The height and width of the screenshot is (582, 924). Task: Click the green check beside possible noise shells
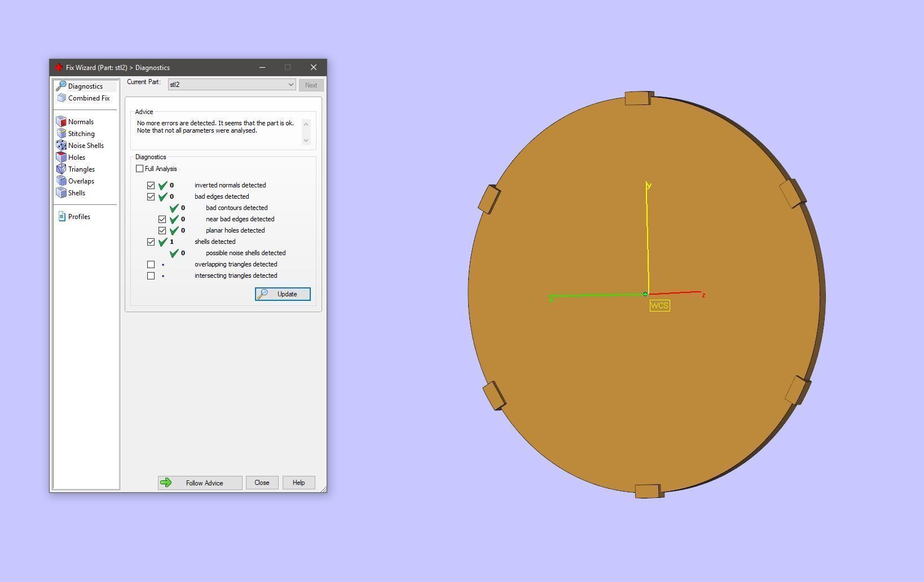click(174, 253)
